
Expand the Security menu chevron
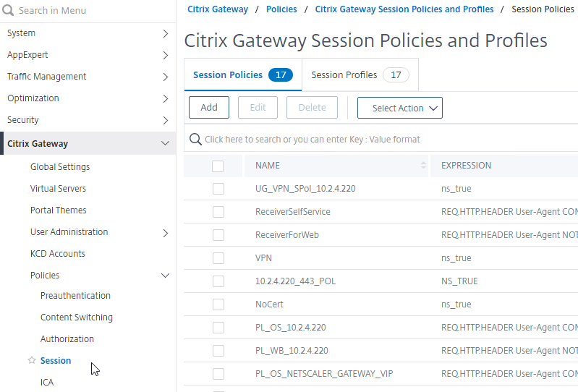(166, 121)
